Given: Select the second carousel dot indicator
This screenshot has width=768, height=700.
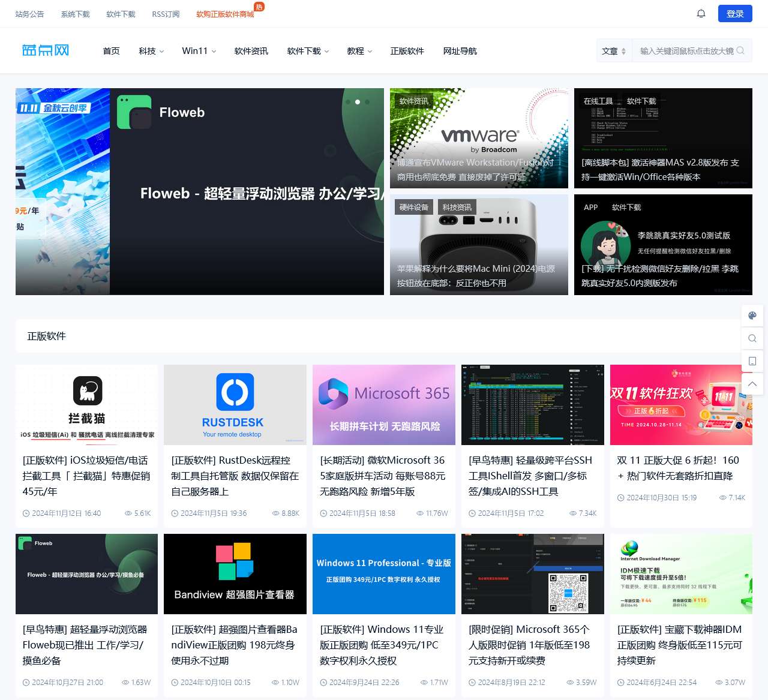Looking at the screenshot, I should point(358,102).
